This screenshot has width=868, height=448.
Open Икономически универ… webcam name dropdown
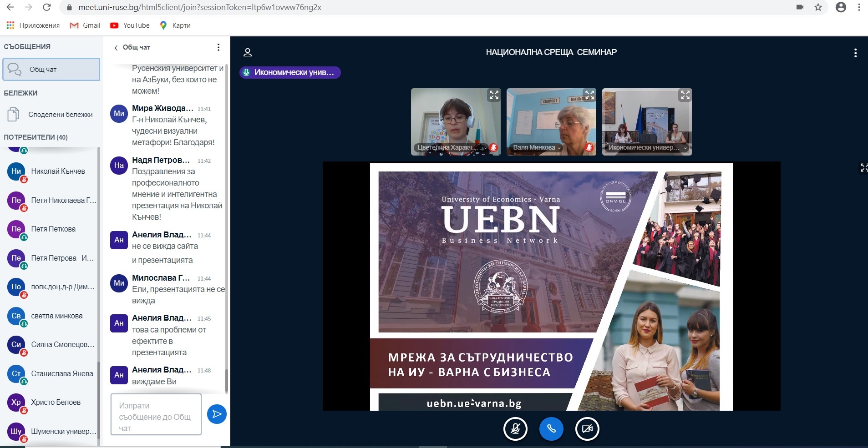pyautogui.click(x=648, y=147)
